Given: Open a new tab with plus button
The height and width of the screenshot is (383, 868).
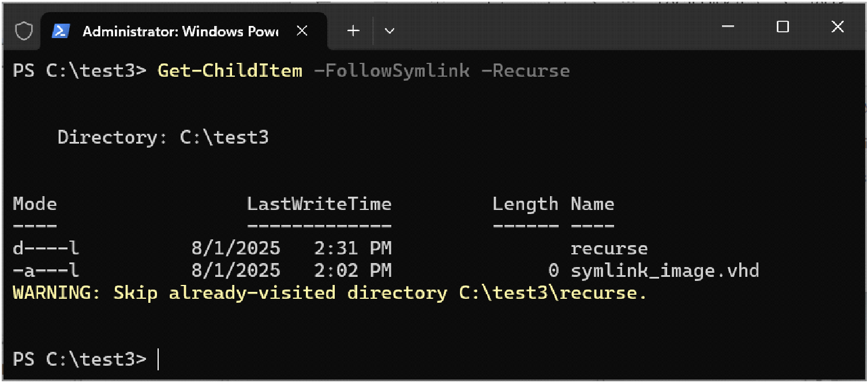Looking at the screenshot, I should (353, 31).
